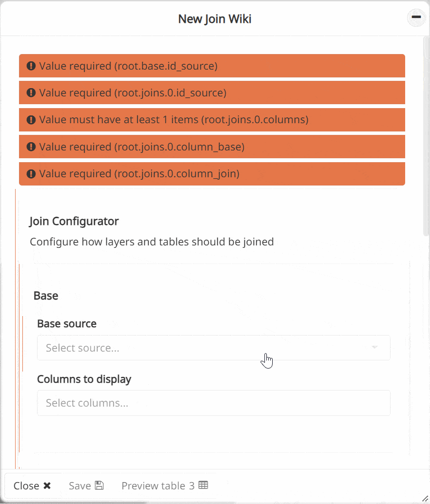
Task: Click the vertical scrollbar thumb
Action: (426, 136)
